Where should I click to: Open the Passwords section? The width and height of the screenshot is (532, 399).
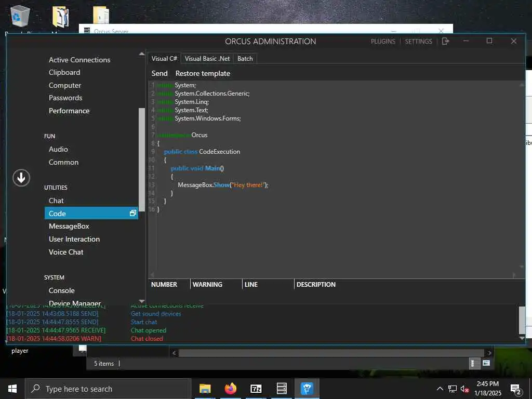(65, 98)
